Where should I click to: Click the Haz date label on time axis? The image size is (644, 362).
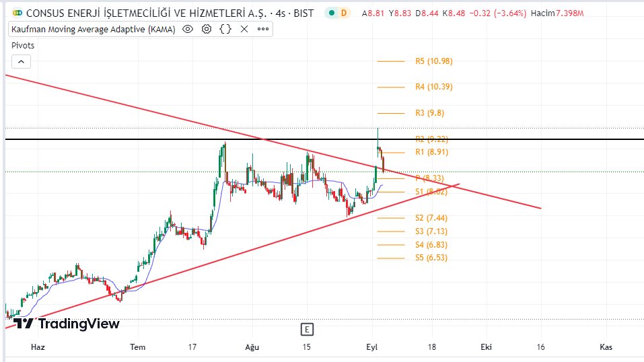tap(38, 347)
